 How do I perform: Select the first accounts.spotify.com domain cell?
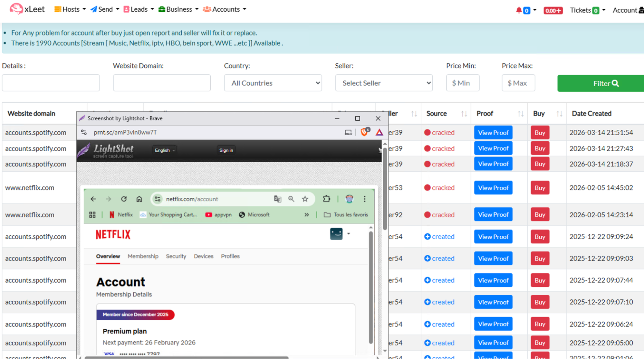(x=36, y=133)
